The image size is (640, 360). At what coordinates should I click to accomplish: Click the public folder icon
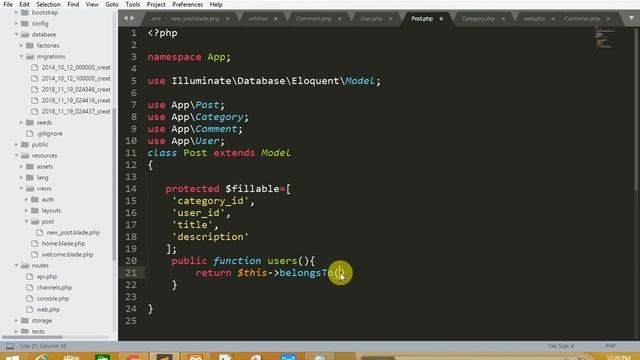click(25, 144)
